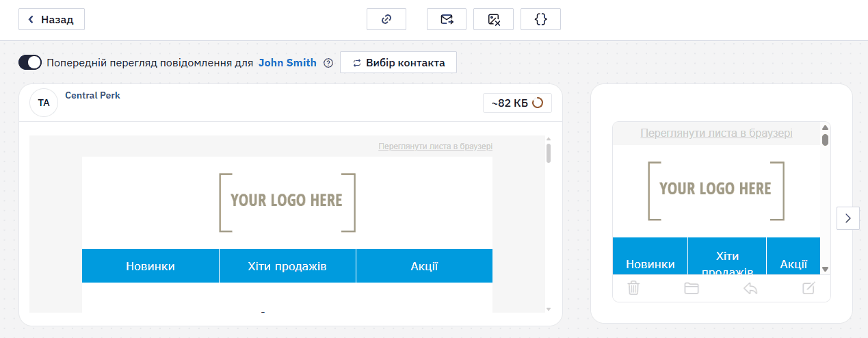Open the code view curly braces icon
868x338 pixels.
pyautogui.click(x=540, y=19)
